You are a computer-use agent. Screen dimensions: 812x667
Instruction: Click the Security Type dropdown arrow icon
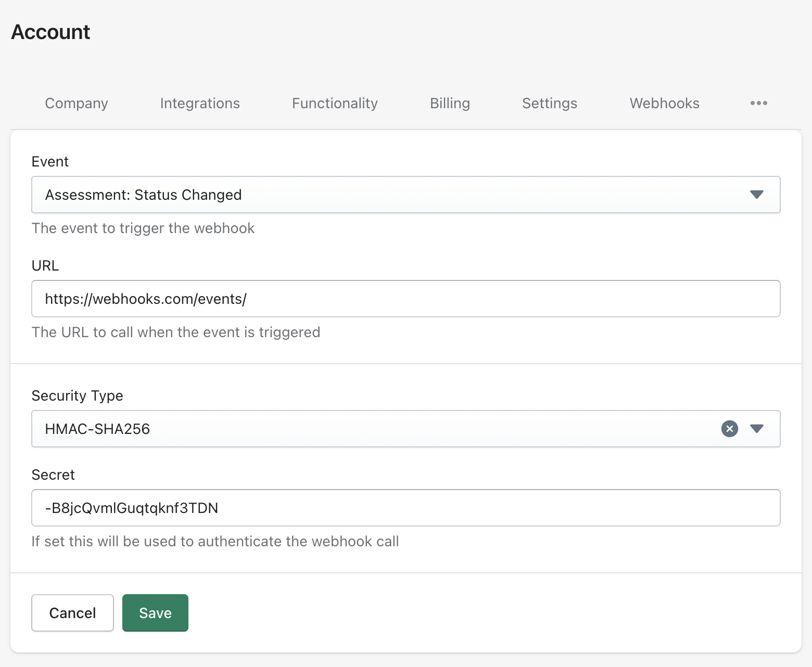[756, 429]
